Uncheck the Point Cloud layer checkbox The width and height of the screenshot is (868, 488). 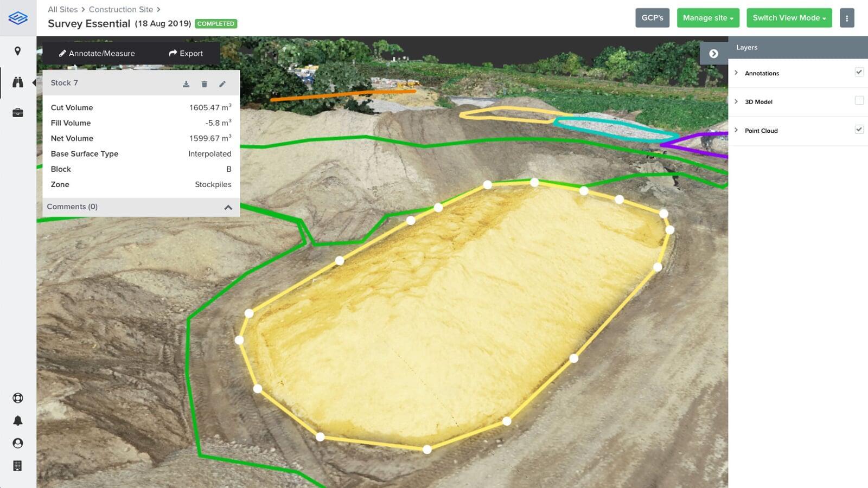[859, 130]
